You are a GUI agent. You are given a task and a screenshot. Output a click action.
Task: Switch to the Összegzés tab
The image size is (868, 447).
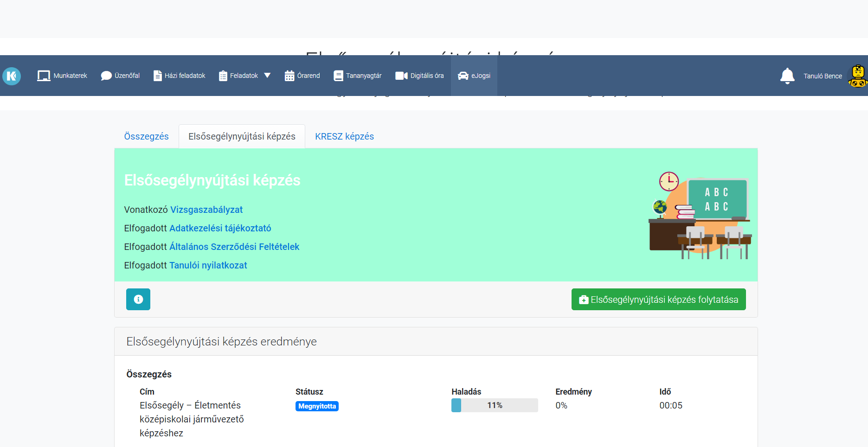[147, 136]
